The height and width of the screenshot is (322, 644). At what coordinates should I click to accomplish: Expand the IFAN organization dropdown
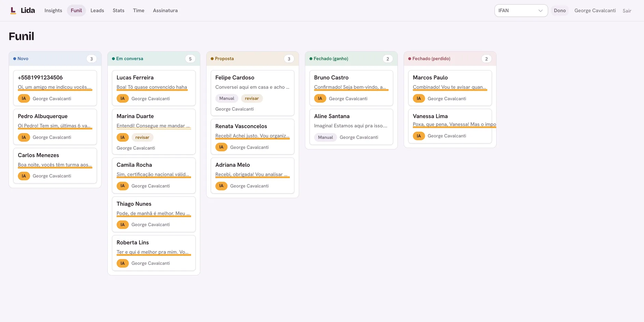(x=521, y=11)
